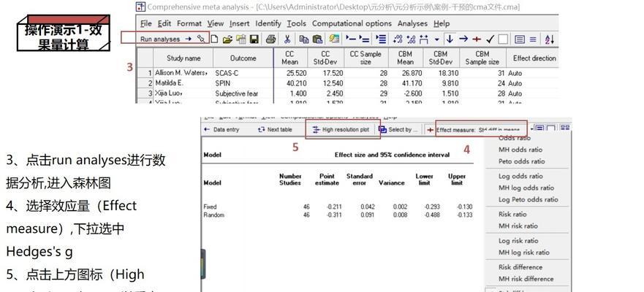Open the Format menu
The image size is (644, 292).
point(189,23)
